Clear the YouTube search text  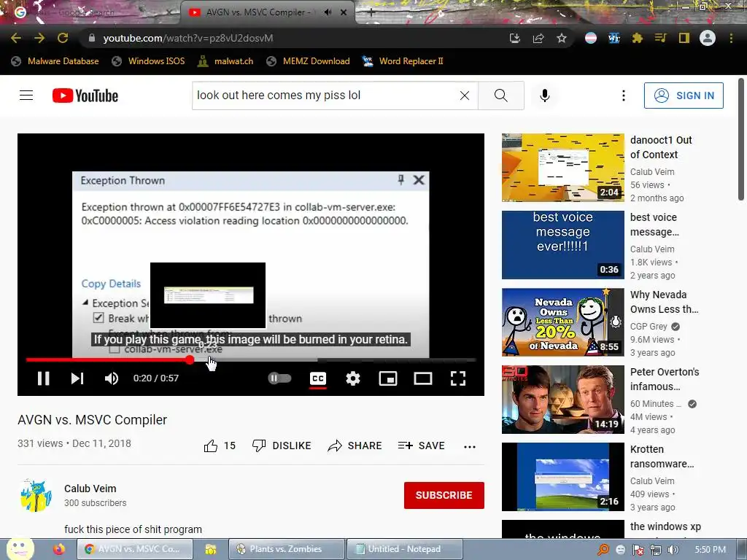465,96
